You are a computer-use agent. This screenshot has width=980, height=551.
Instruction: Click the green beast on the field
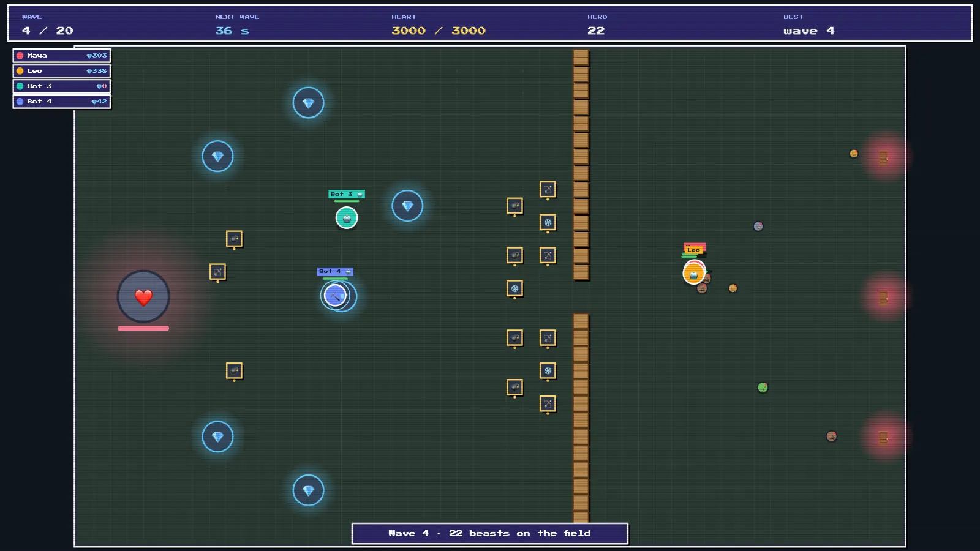click(763, 388)
